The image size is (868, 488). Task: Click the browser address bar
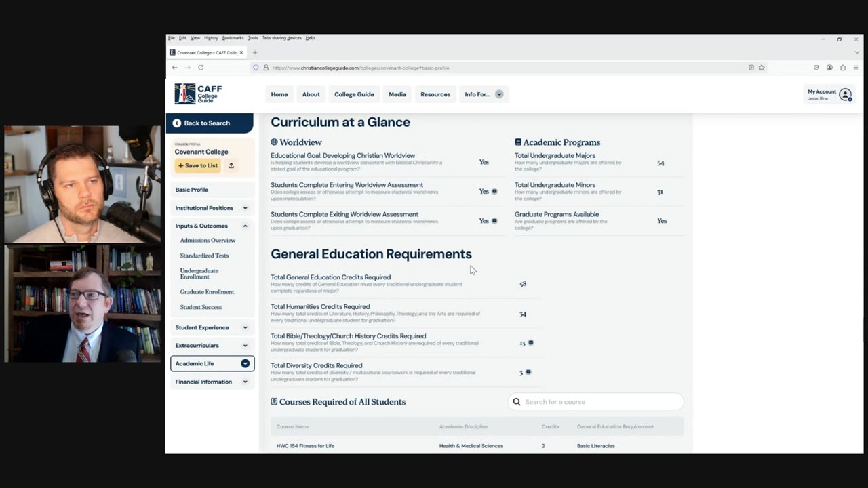coord(502,68)
